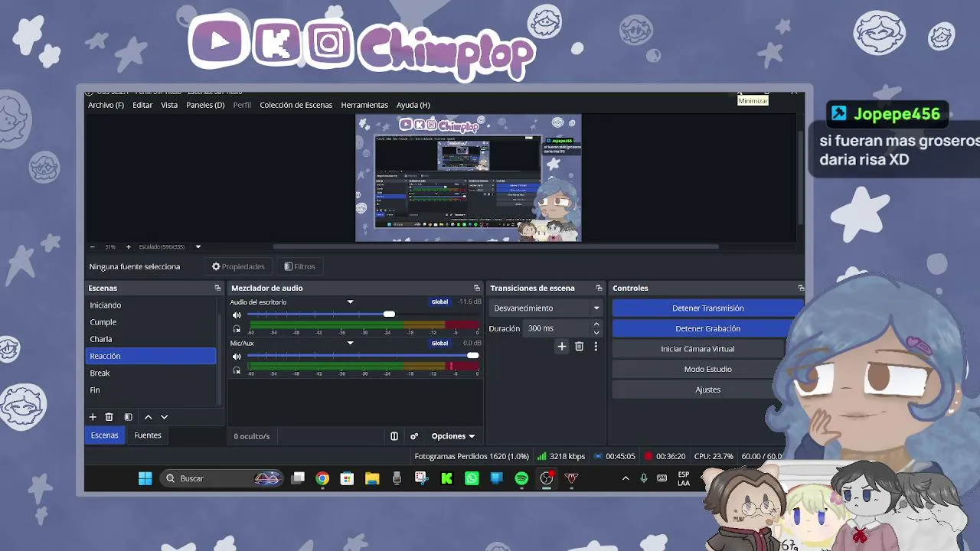Viewport: 980px width, 551px height.
Task: Open the audio mixer Opciones dropdown
Action: [x=452, y=436]
